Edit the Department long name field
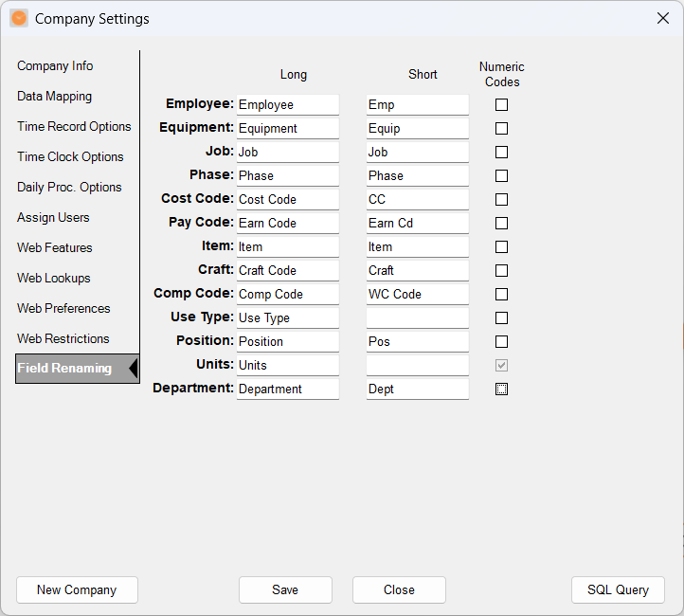684x616 pixels. (x=288, y=390)
